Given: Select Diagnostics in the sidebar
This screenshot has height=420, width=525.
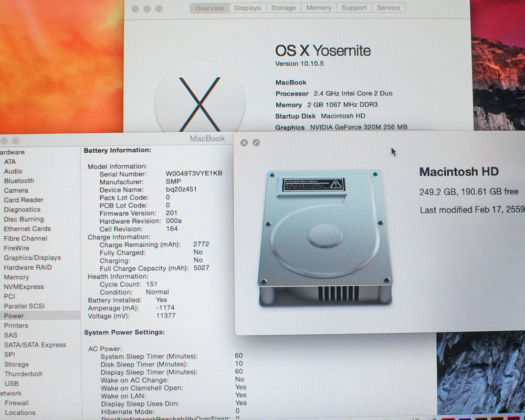Looking at the screenshot, I should [x=22, y=209].
